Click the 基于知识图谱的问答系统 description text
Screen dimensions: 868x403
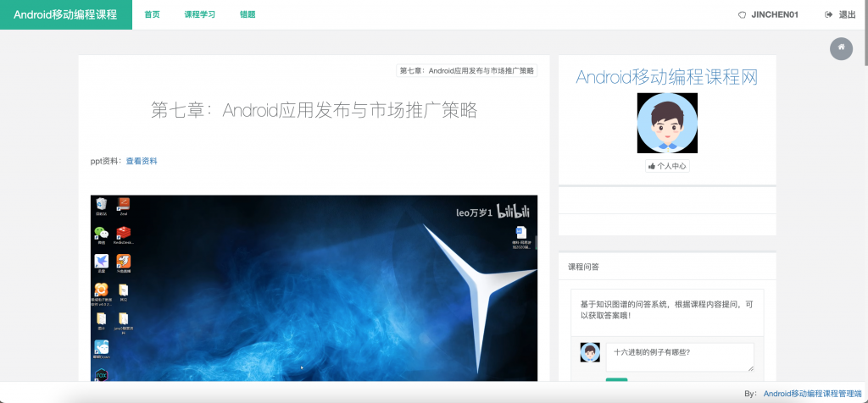(x=667, y=310)
